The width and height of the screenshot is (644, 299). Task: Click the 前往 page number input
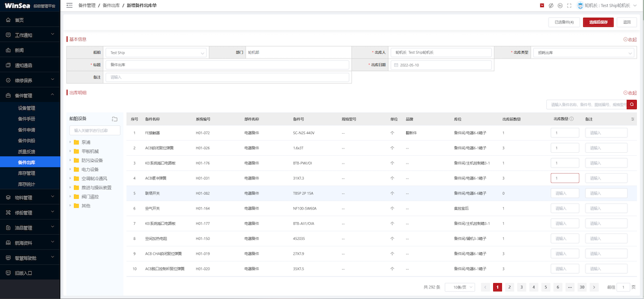click(623, 287)
